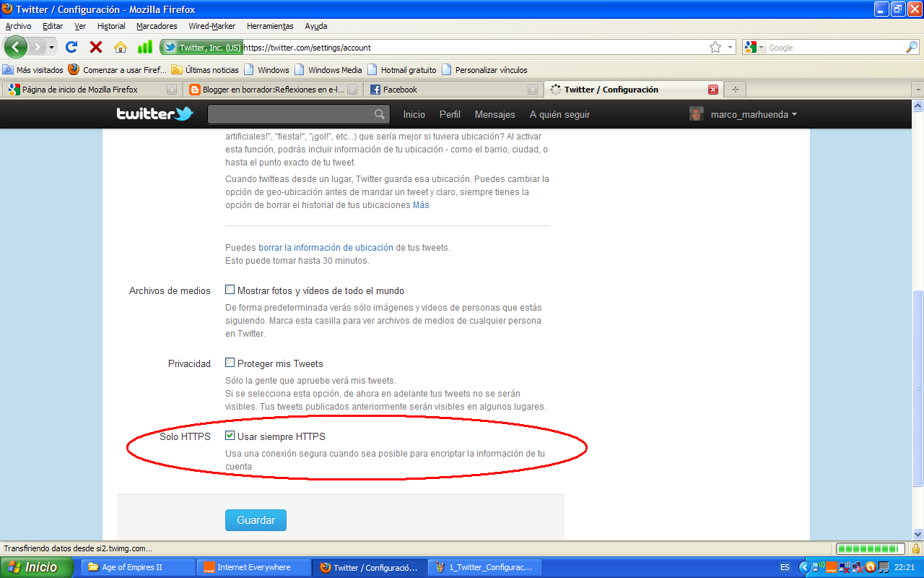
Task: Go to Perfil in the Twitter navigation bar
Action: click(450, 114)
